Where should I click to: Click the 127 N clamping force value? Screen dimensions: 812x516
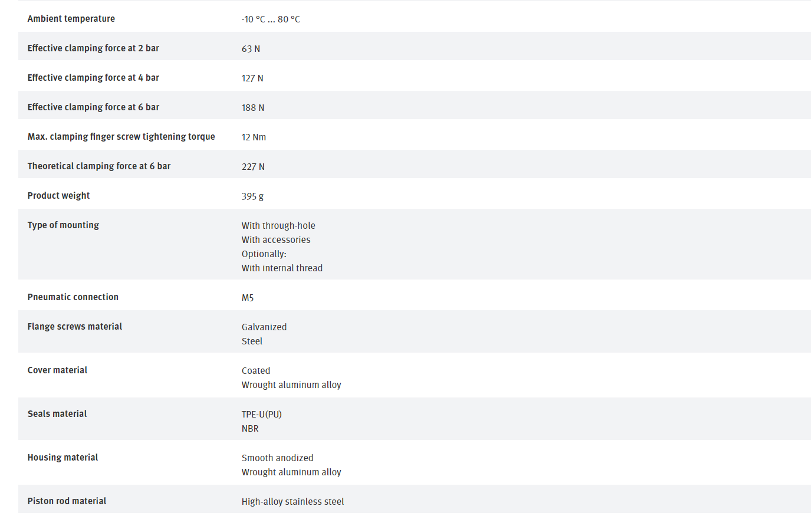point(252,78)
